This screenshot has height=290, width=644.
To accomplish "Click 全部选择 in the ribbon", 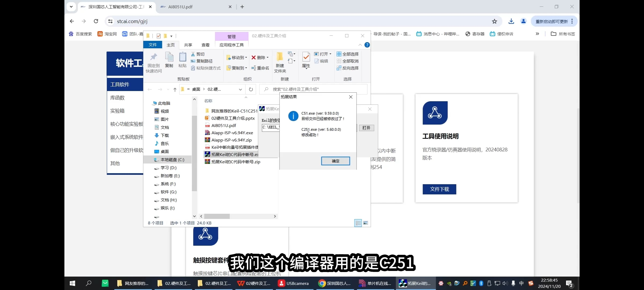I will click(347, 54).
